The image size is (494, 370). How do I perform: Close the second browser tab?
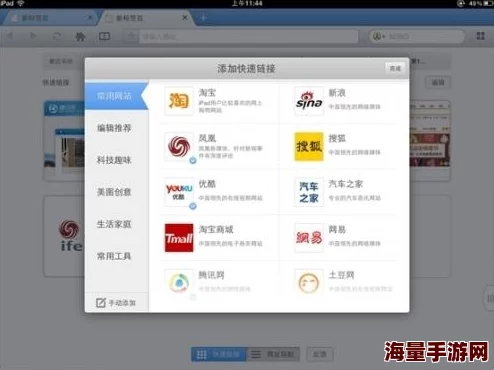[x=185, y=17]
